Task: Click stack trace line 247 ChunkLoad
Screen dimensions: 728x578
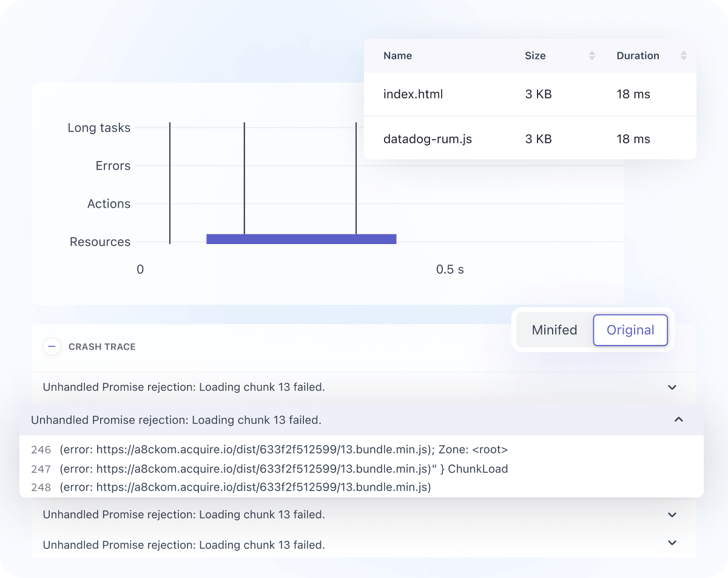Action: (269, 469)
